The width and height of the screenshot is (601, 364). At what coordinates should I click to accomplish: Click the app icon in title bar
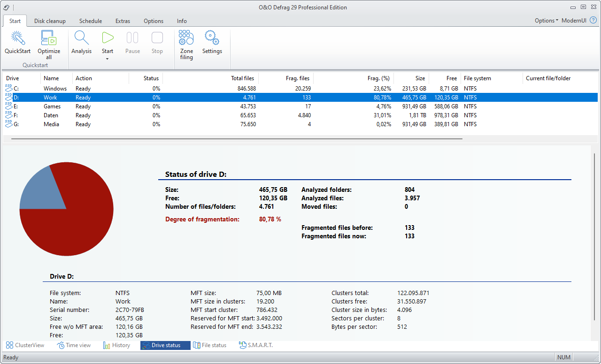coord(6,7)
